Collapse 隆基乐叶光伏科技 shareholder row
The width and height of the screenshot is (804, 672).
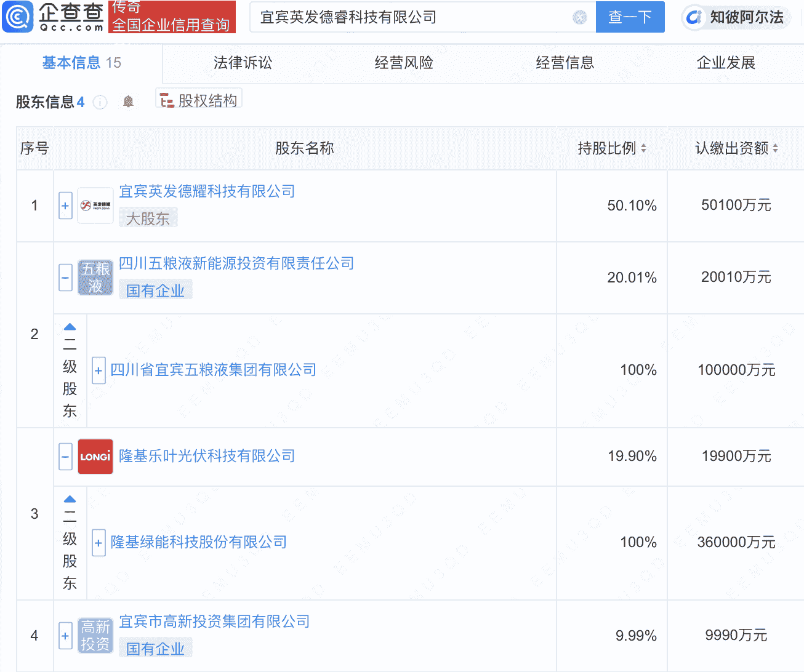[x=65, y=457]
